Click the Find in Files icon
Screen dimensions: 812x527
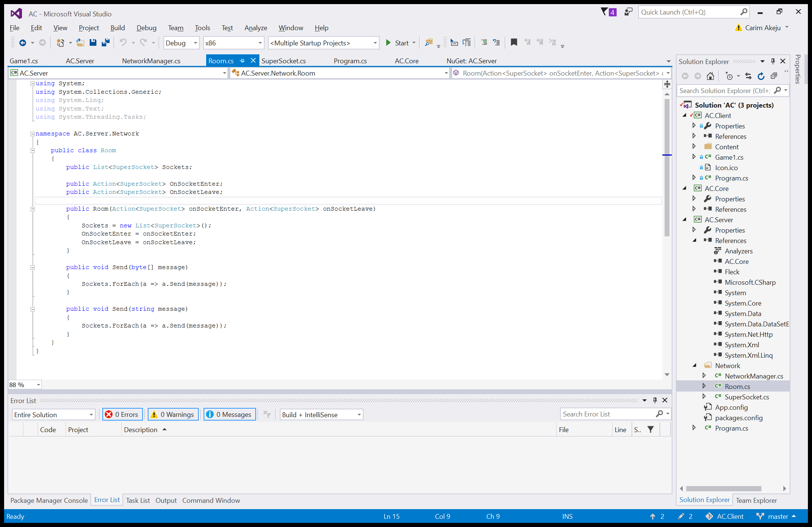pos(429,43)
